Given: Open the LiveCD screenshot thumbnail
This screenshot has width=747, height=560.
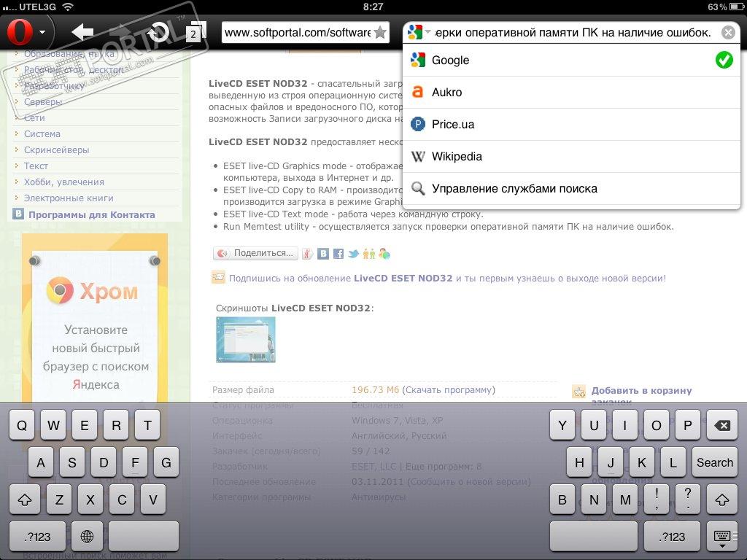Looking at the screenshot, I should [x=246, y=340].
